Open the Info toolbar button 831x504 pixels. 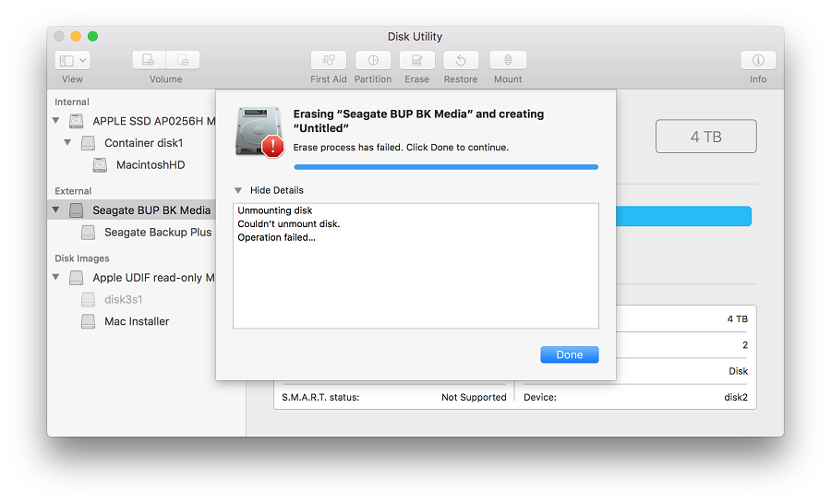[758, 60]
